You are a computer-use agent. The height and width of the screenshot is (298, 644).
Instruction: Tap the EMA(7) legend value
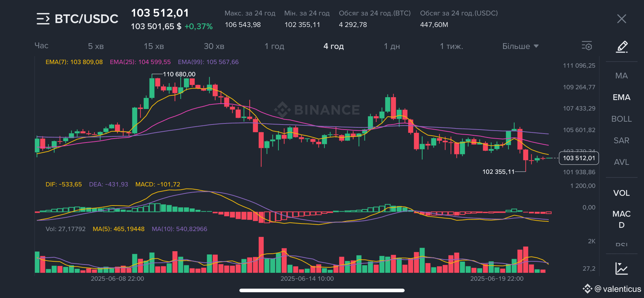74,62
